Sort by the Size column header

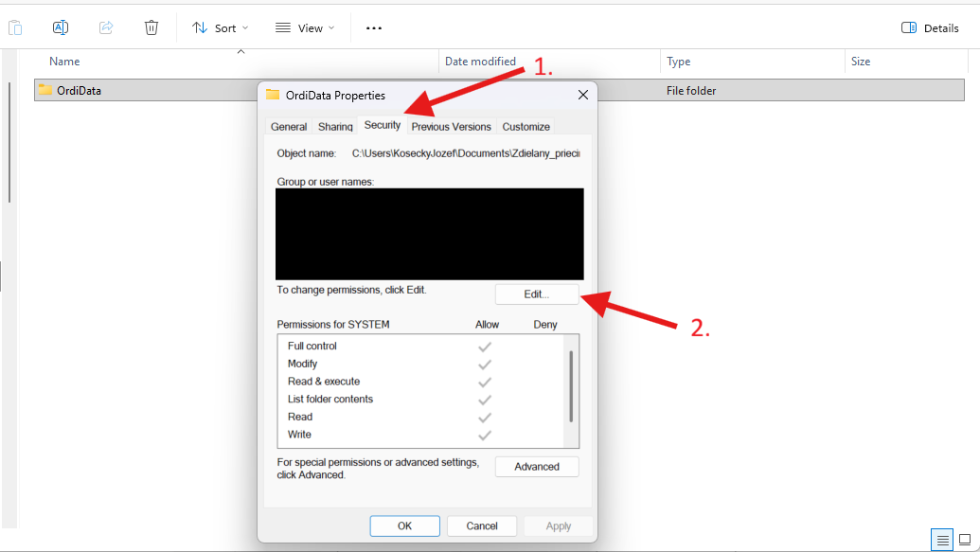click(x=860, y=62)
